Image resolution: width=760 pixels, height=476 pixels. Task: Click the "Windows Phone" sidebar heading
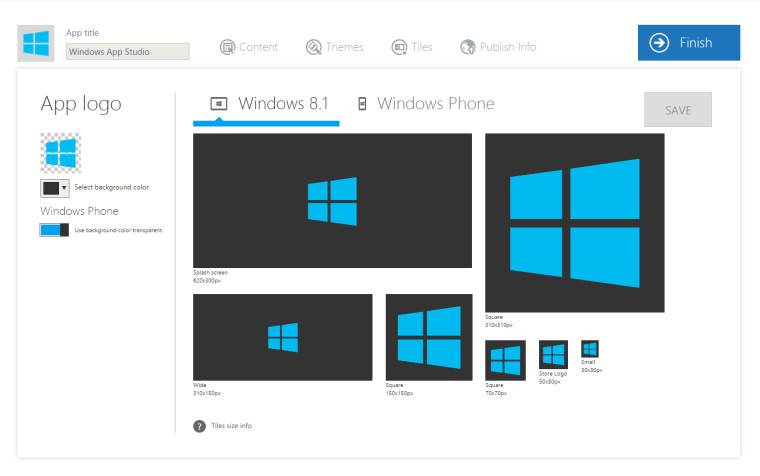[79, 211]
